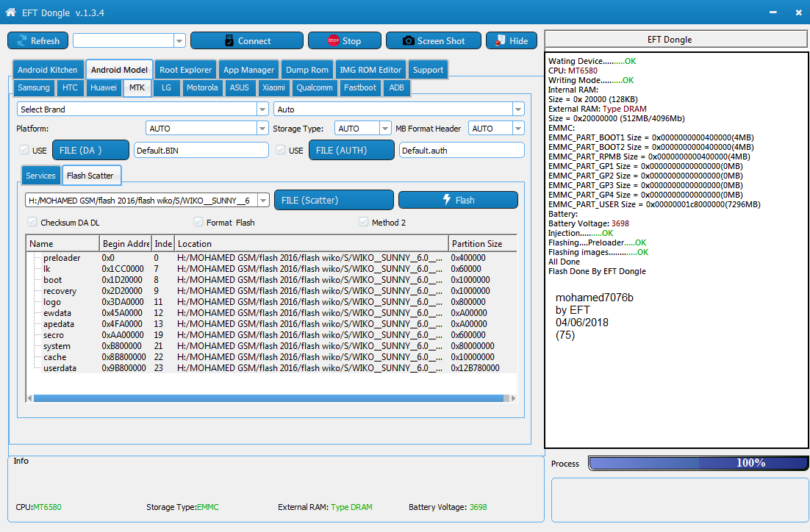The height and width of the screenshot is (532, 810).
Task: Select the logo partition row
Action: tap(272, 302)
